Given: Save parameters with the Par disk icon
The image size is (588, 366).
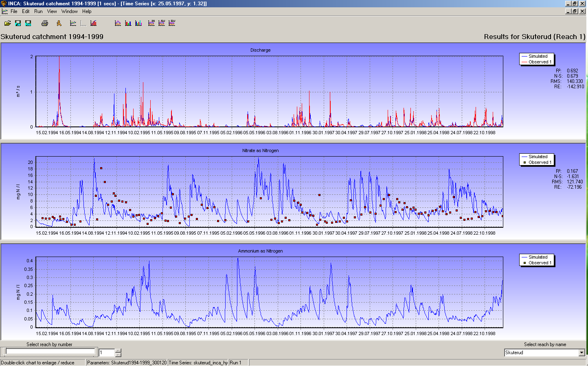Looking at the screenshot, I should 18,23.
